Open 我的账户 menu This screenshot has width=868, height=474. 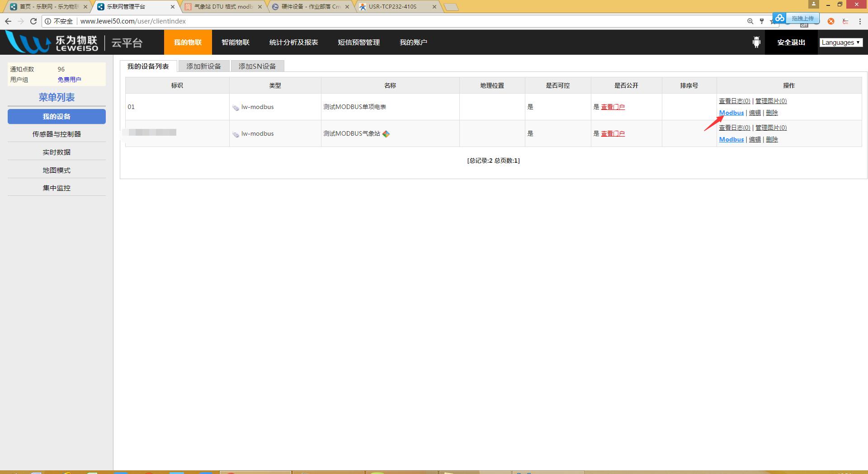coord(413,42)
